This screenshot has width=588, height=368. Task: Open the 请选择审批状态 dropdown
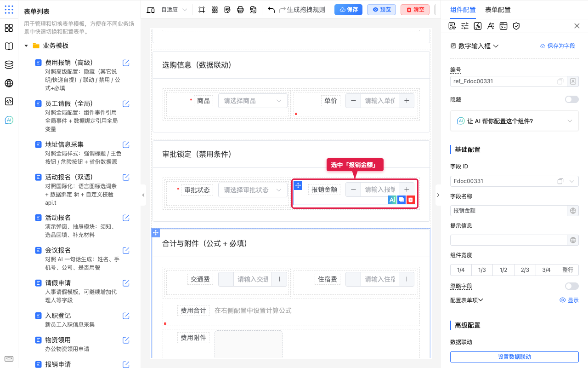click(x=253, y=190)
